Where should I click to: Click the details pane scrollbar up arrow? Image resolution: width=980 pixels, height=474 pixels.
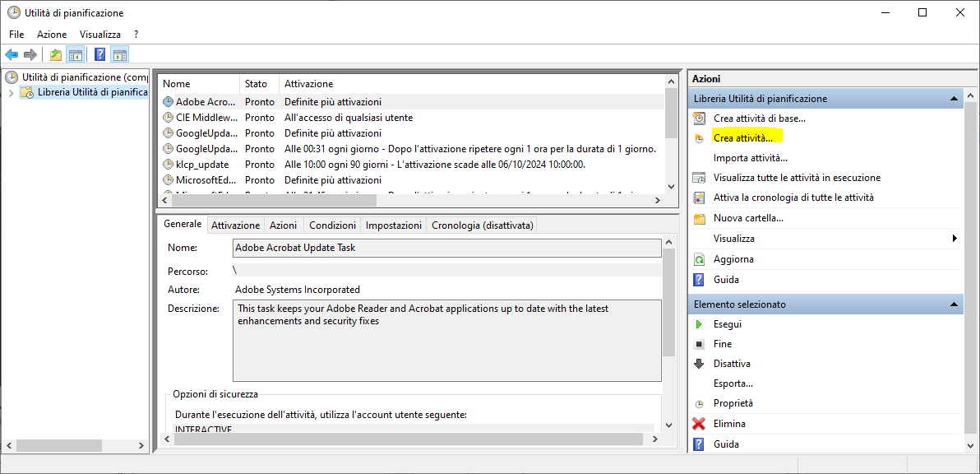[x=668, y=241]
